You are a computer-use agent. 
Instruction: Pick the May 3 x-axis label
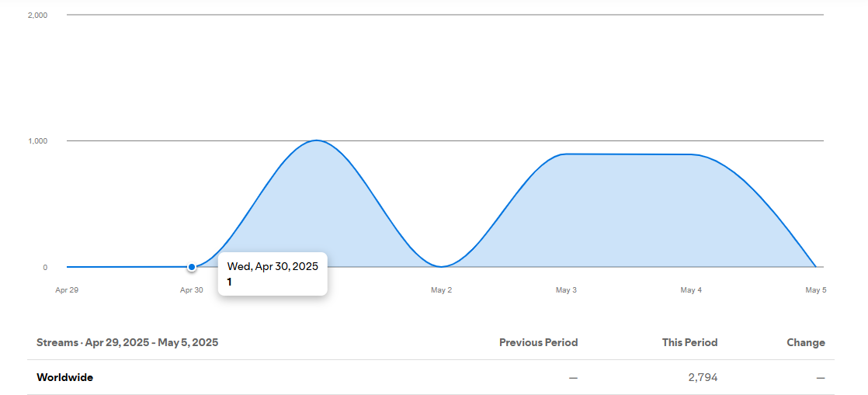[x=566, y=290]
